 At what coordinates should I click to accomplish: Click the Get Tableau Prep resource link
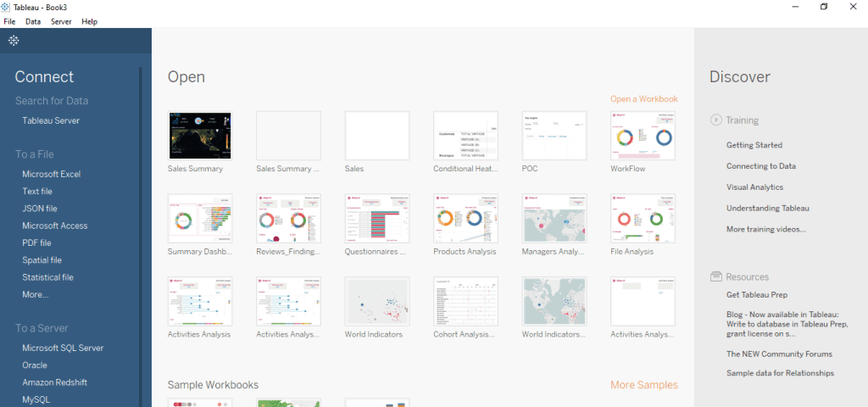click(x=757, y=295)
